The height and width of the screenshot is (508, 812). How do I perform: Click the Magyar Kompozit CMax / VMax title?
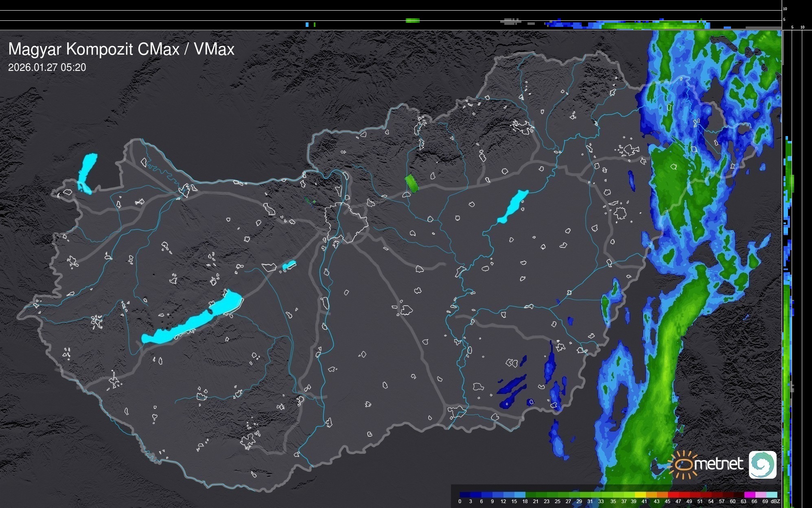(x=121, y=49)
